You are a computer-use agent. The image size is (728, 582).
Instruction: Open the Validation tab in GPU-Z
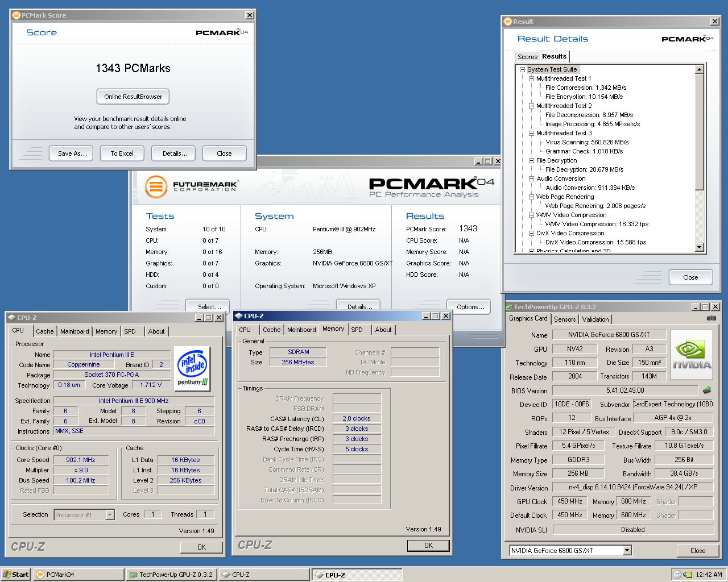pyautogui.click(x=595, y=319)
